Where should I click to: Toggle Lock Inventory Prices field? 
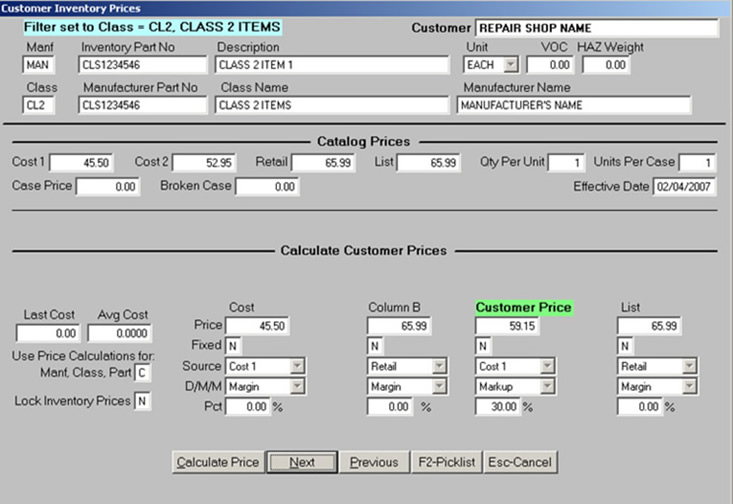coord(143,401)
